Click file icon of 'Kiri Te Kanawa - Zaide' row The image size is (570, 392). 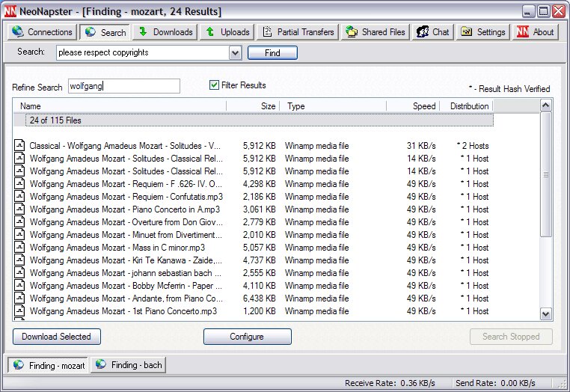coord(19,260)
